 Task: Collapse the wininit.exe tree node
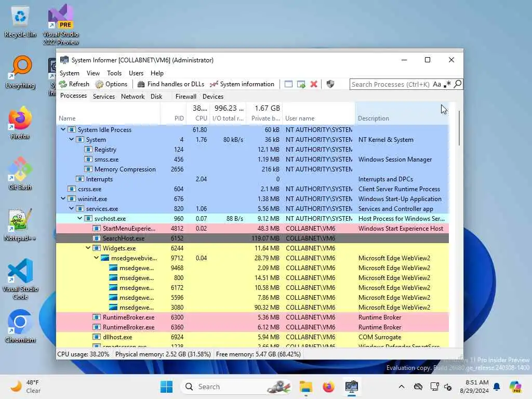click(63, 198)
